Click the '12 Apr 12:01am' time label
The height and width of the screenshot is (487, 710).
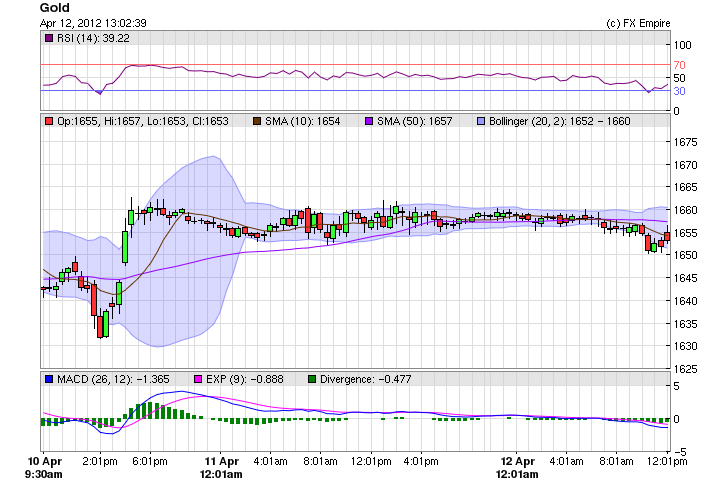(x=517, y=468)
